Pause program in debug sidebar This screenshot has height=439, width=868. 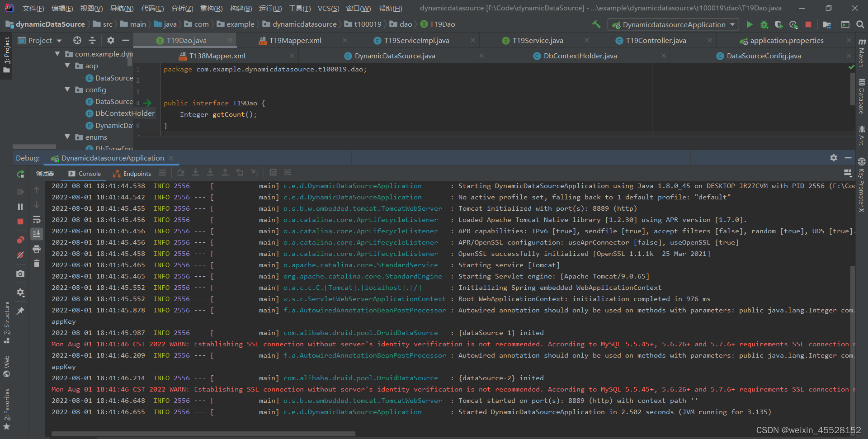(20, 207)
